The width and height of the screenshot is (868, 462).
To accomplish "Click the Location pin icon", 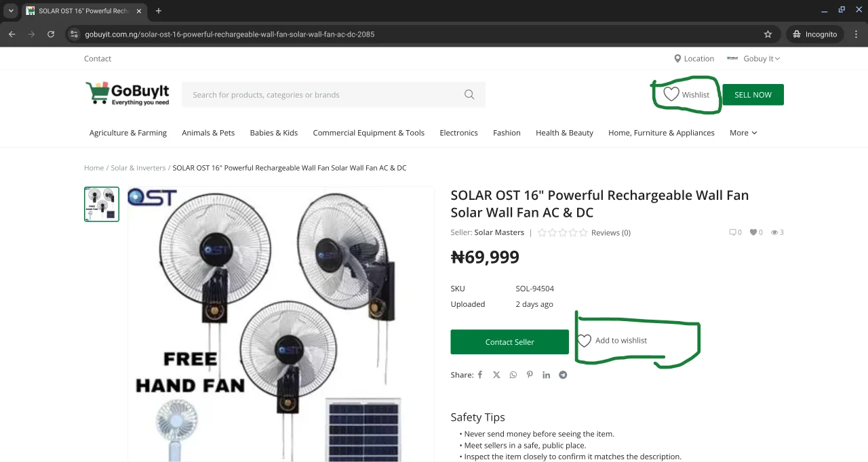I will click(677, 59).
